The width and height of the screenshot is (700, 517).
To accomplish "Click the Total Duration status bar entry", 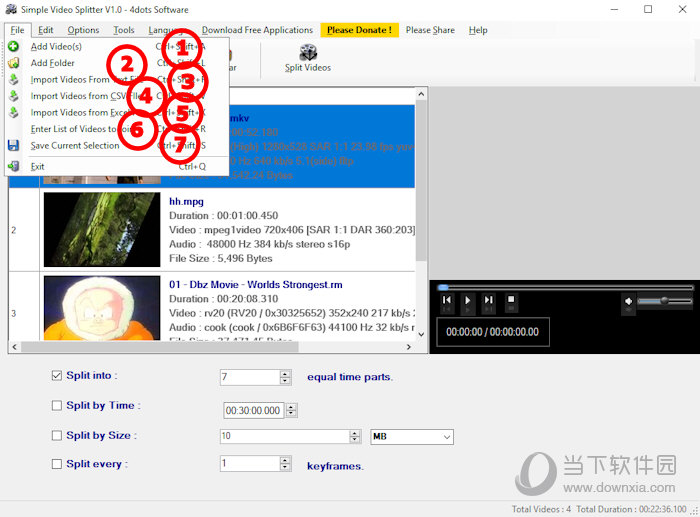I will point(631,509).
